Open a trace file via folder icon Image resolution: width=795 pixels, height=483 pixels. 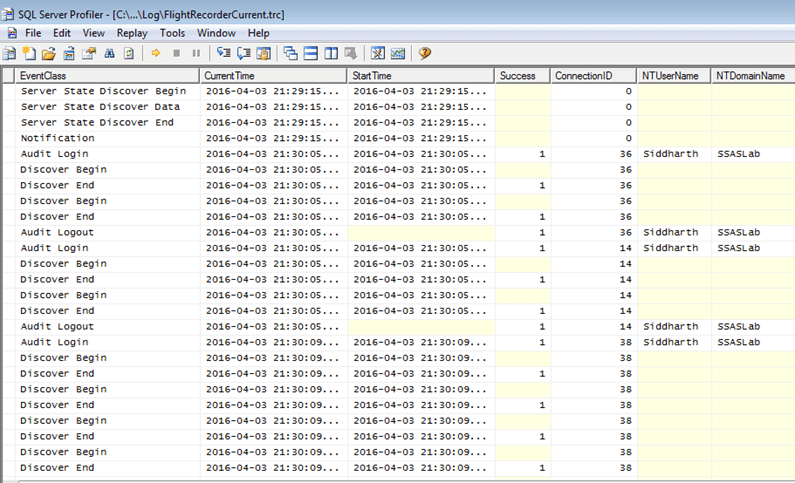[49, 53]
